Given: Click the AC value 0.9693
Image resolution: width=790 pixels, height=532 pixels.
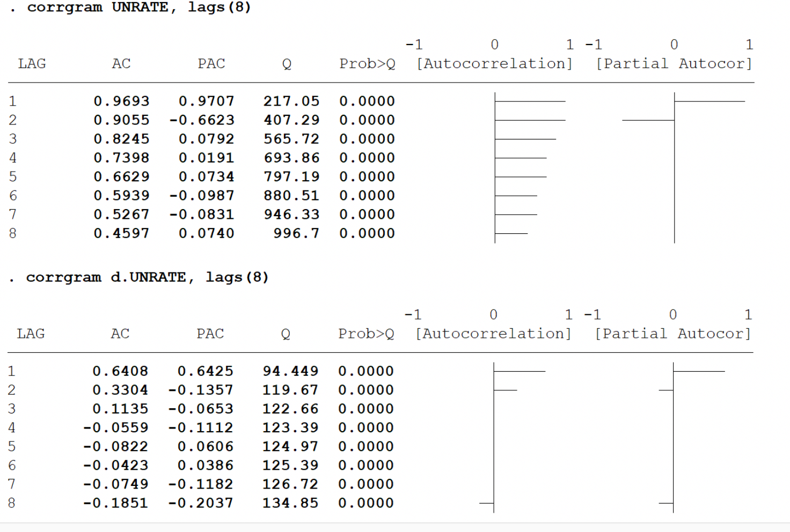Looking at the screenshot, I should [121, 101].
